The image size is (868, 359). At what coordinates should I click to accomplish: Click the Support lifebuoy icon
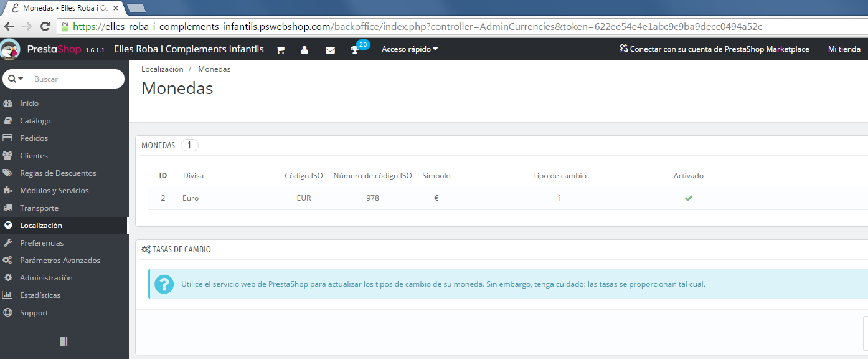click(7, 313)
